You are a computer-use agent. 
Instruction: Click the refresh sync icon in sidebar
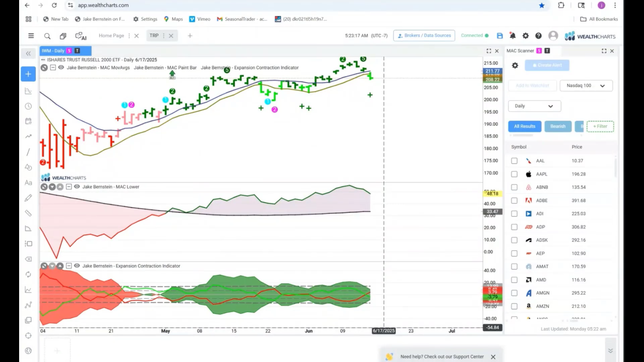tap(28, 274)
